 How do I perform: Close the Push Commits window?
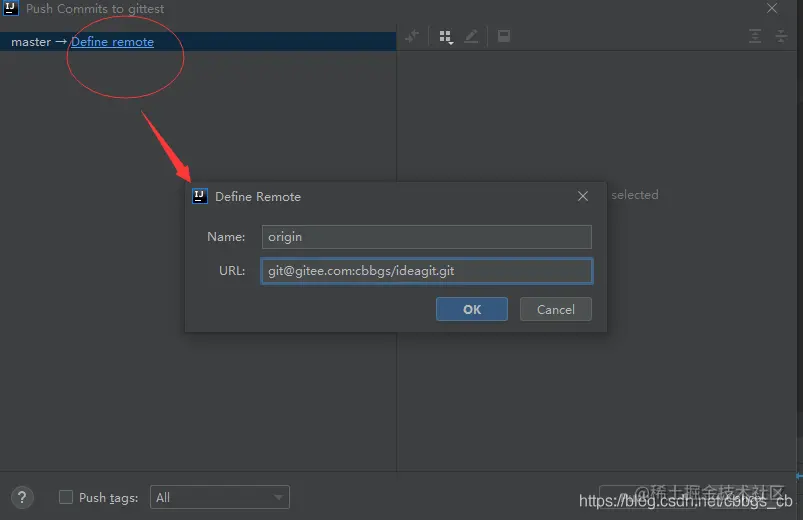click(x=772, y=8)
